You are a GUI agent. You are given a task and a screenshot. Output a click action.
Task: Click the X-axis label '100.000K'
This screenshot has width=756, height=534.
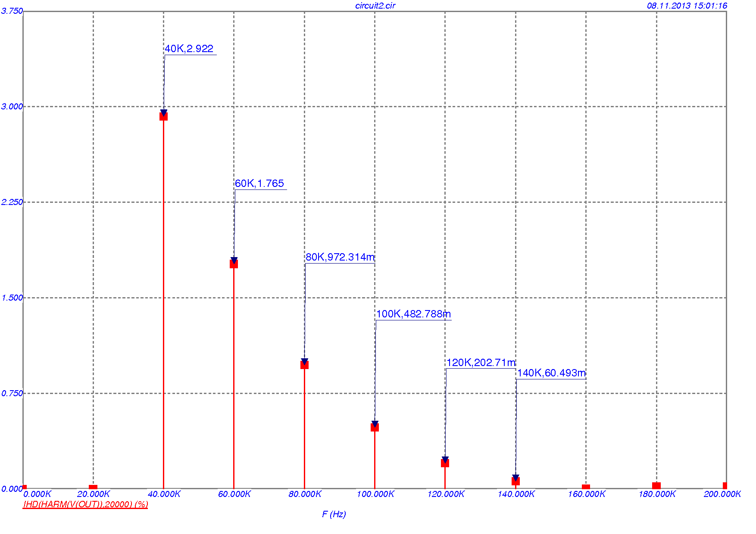375,494
